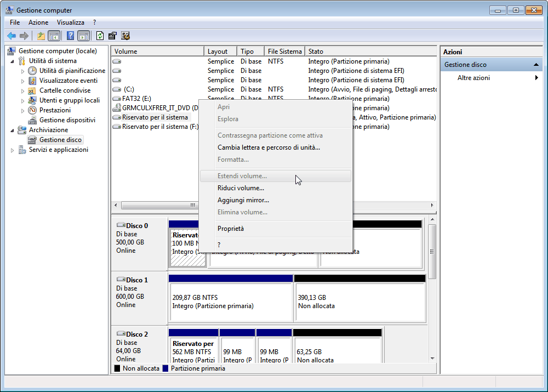This screenshot has width=548, height=392.
Task: Toggle the console tree pane toolbar button
Action: (54, 36)
